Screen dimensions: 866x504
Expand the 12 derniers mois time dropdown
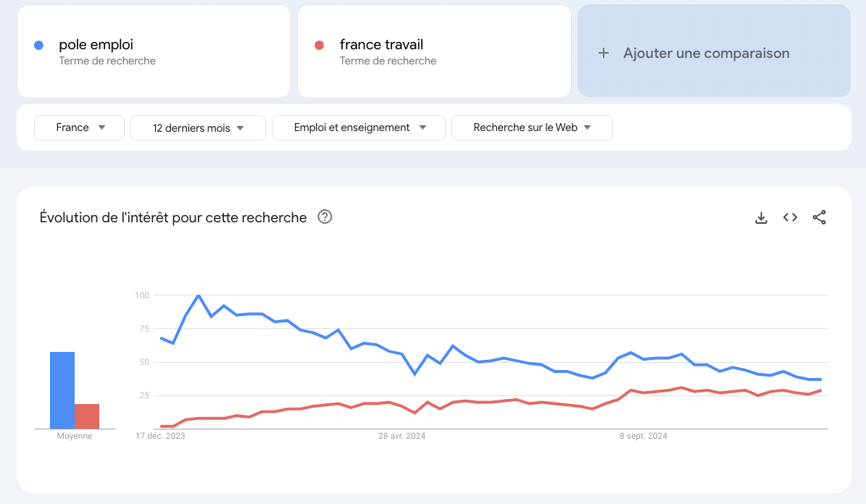click(x=198, y=127)
